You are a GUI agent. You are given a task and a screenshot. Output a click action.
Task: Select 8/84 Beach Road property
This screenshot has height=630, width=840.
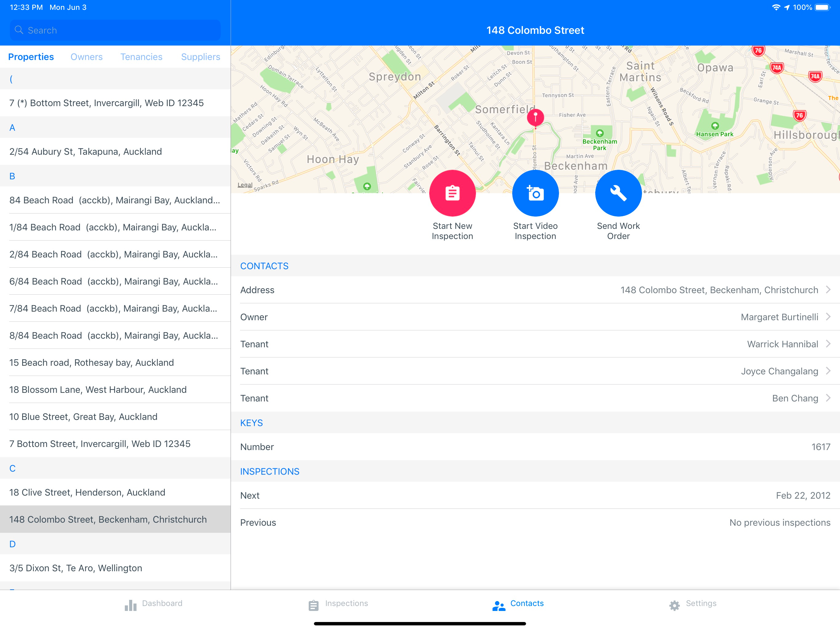click(115, 335)
